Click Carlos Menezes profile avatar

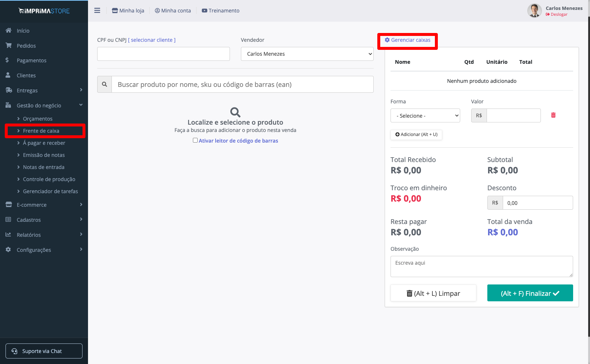(x=535, y=11)
